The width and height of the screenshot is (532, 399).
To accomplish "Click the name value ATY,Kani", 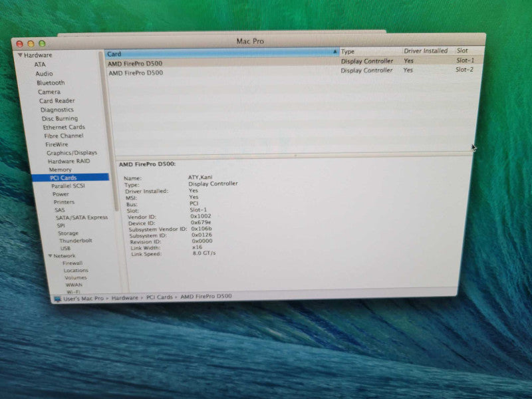I will pyautogui.click(x=200, y=177).
